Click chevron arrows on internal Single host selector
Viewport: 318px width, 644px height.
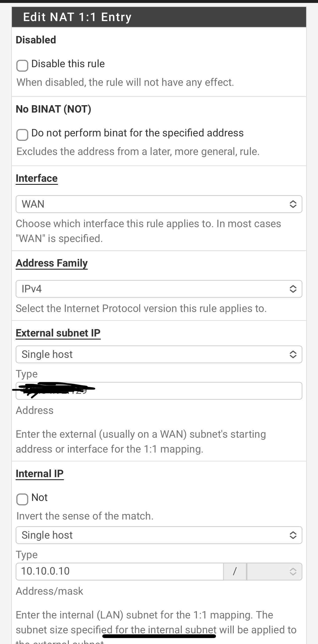click(x=293, y=535)
